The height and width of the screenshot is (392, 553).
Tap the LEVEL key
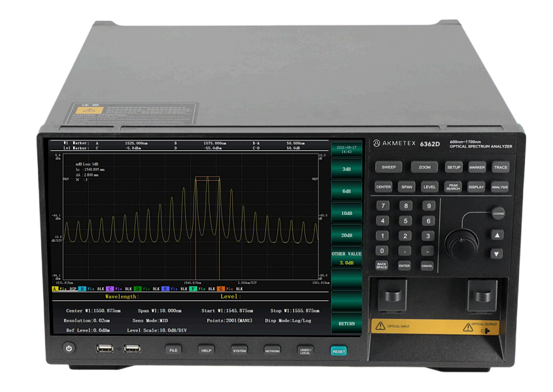click(429, 187)
